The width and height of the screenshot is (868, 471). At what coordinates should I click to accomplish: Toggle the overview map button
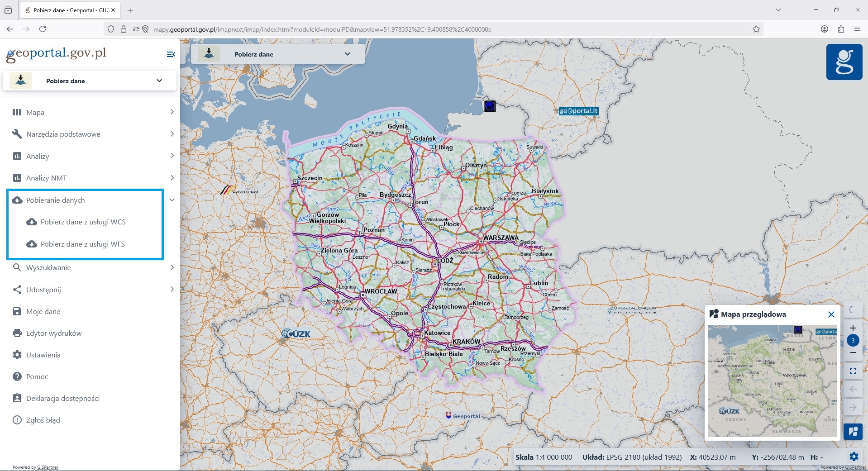(853, 431)
